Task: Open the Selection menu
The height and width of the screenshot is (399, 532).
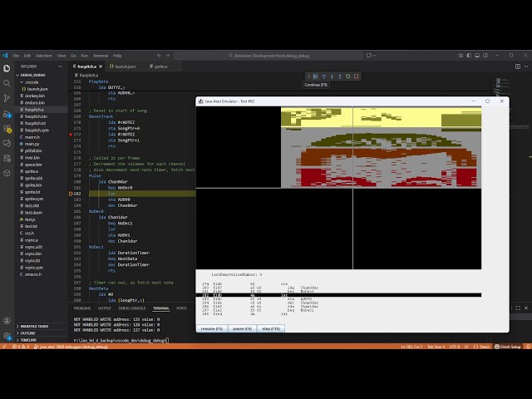Action: tap(44, 56)
